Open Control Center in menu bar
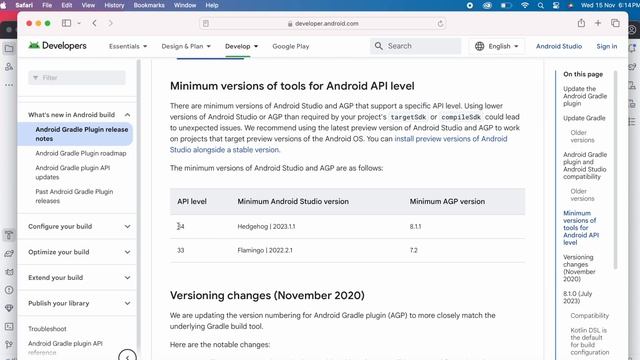Screen dimensions: 640x360 (556, 5)
